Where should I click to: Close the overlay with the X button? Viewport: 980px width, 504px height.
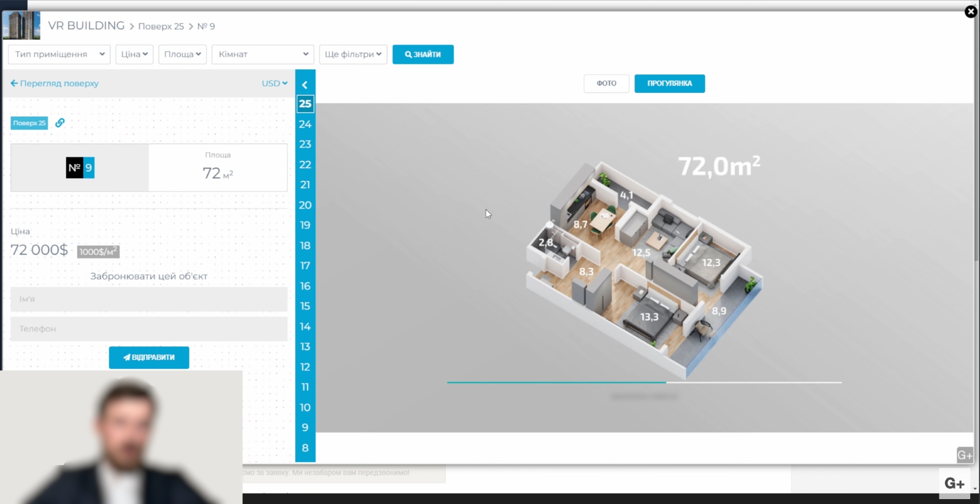tap(971, 11)
